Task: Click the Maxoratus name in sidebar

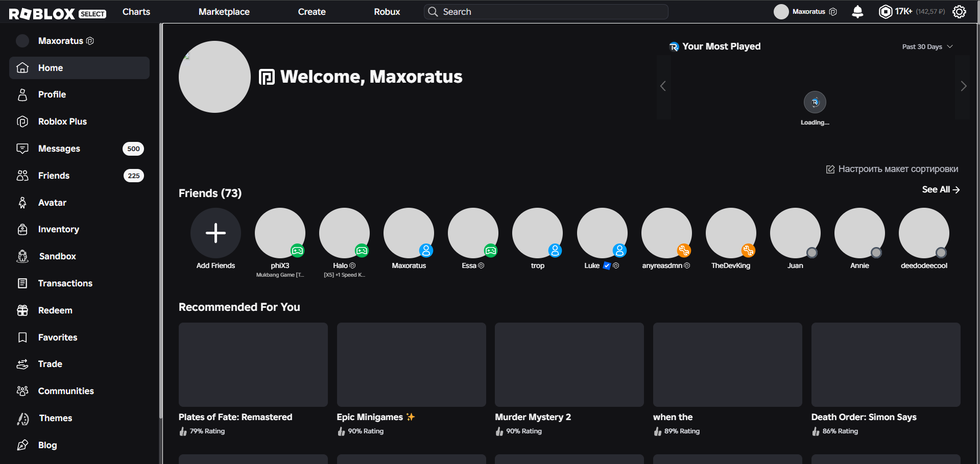Action: tap(61, 41)
